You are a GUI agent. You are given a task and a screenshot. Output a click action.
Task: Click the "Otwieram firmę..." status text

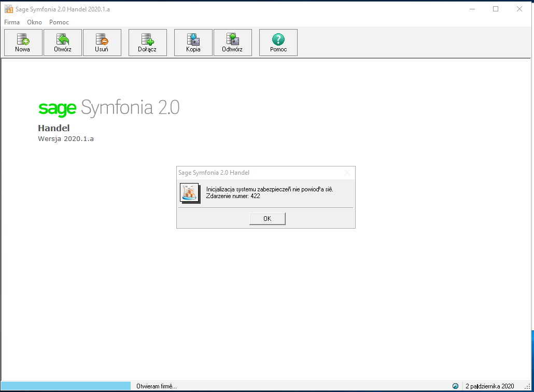tap(157, 386)
